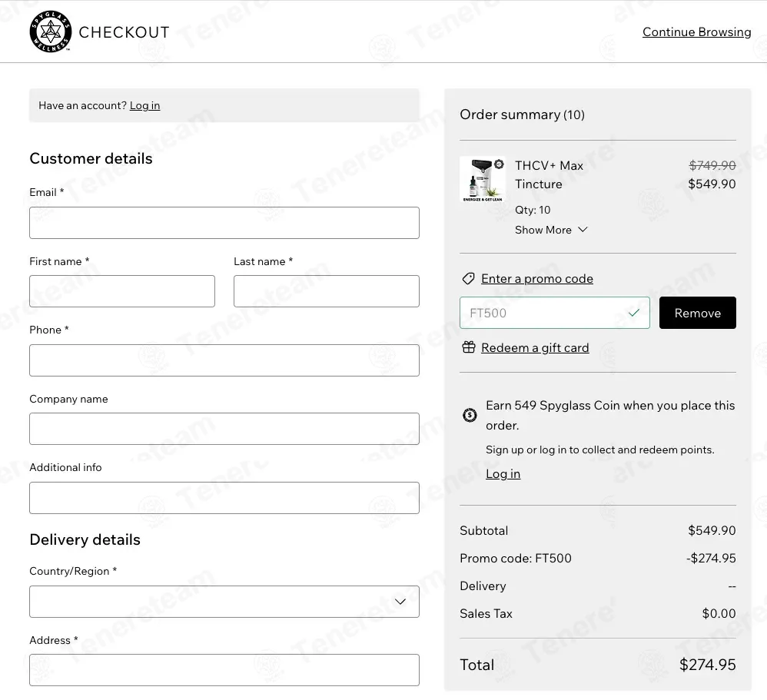Expand Show More for product details
767x700 pixels.
(x=551, y=230)
